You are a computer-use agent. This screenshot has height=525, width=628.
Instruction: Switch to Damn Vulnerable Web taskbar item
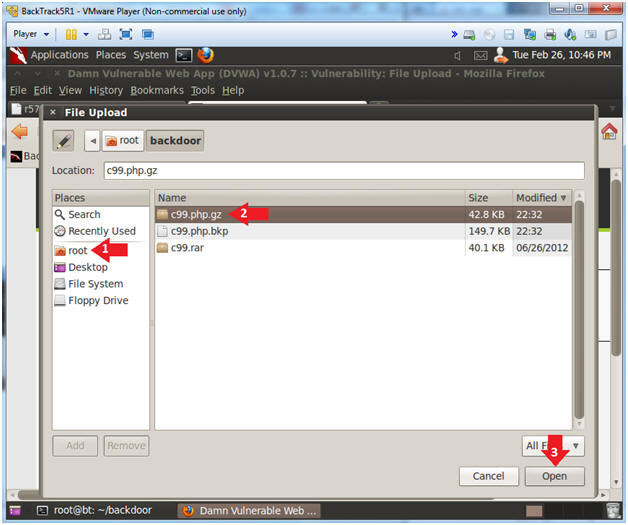(249, 511)
